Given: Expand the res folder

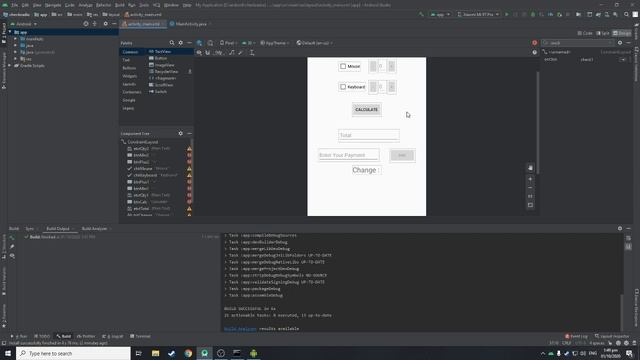Looking at the screenshot, I should click(16, 59).
